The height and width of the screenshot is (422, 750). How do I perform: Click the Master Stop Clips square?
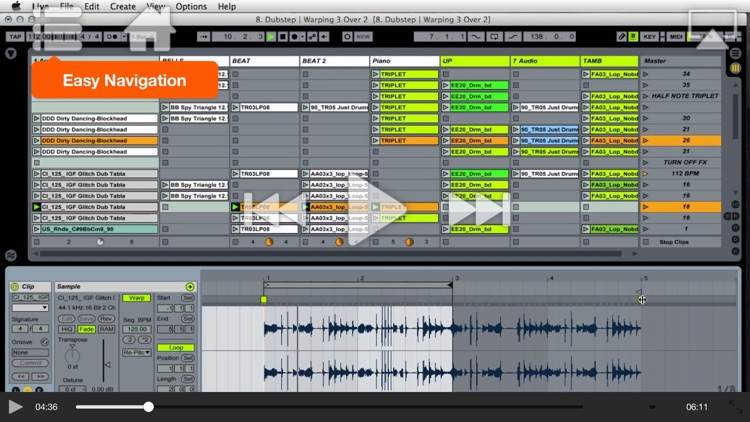646,242
